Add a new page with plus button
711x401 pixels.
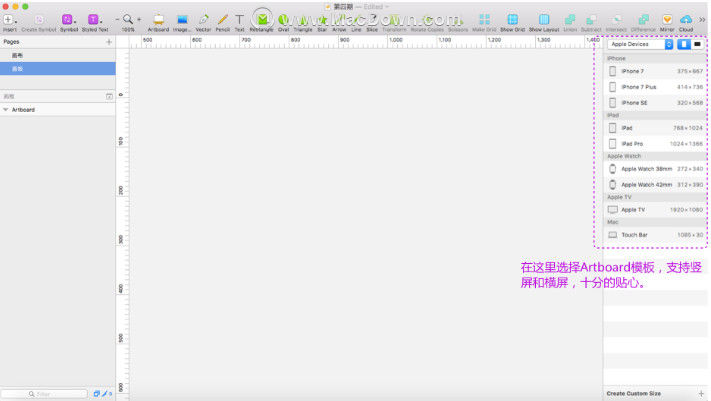pos(109,42)
